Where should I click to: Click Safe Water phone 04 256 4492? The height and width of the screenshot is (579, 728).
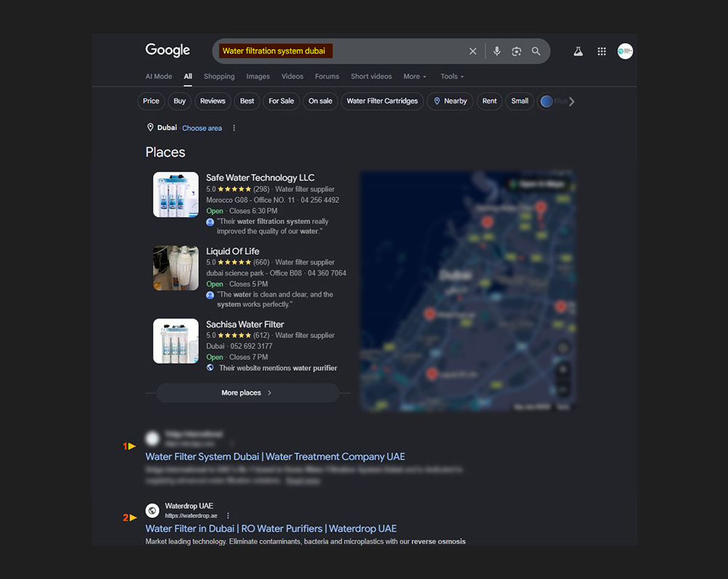pyautogui.click(x=320, y=200)
